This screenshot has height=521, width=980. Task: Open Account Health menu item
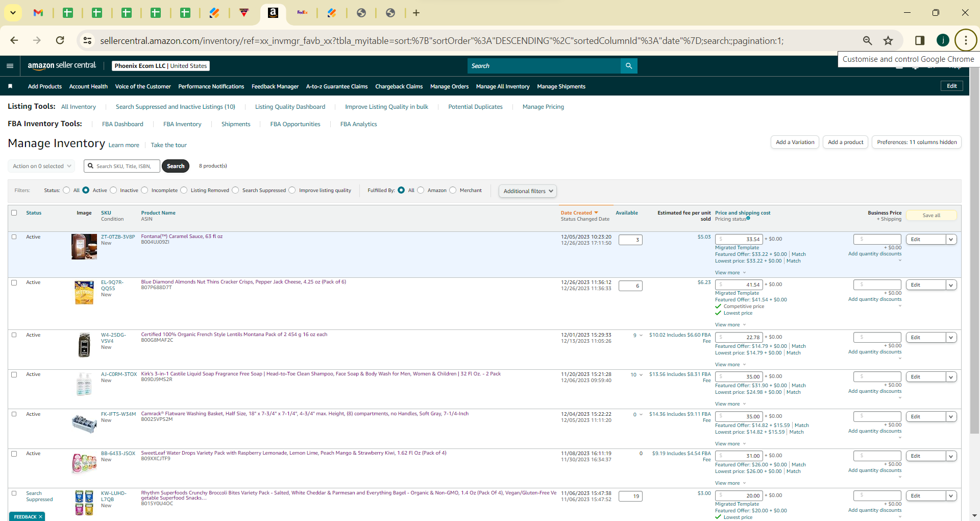pyautogui.click(x=88, y=86)
